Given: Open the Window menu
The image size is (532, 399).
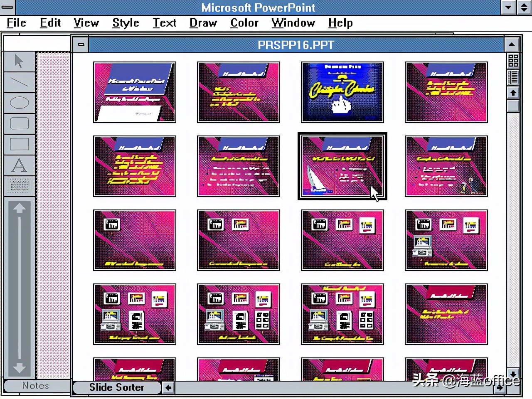Looking at the screenshot, I should pos(293,23).
